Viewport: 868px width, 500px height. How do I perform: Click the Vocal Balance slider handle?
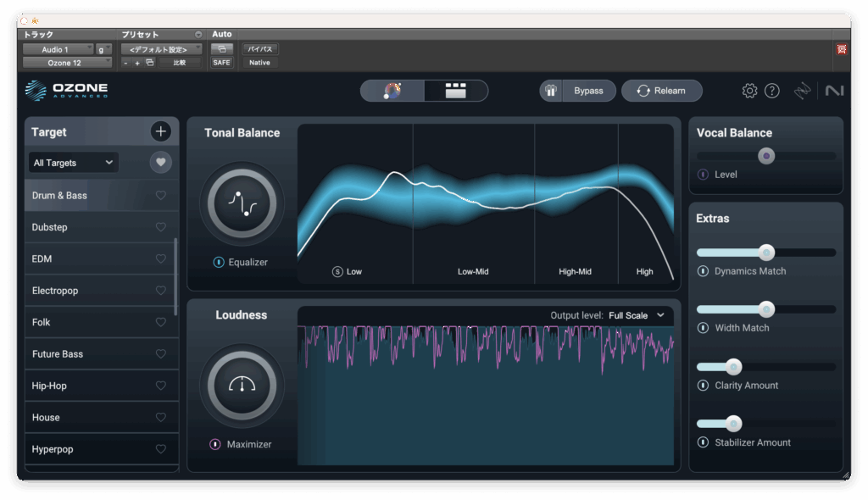coord(766,156)
